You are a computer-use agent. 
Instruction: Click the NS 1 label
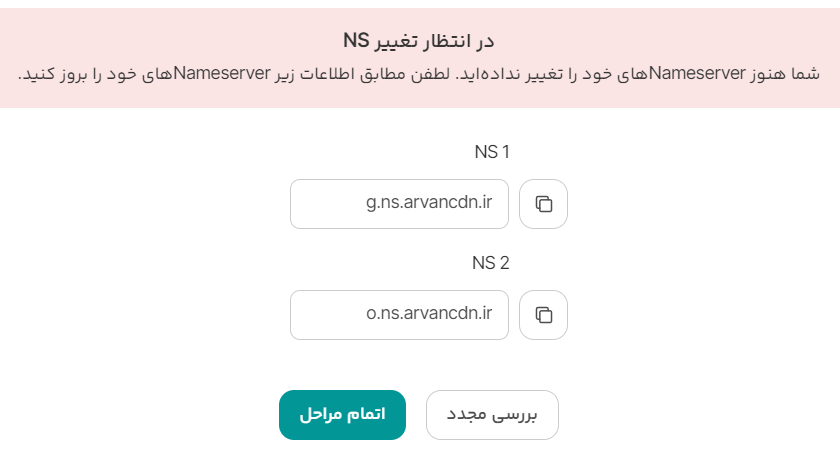click(x=492, y=152)
